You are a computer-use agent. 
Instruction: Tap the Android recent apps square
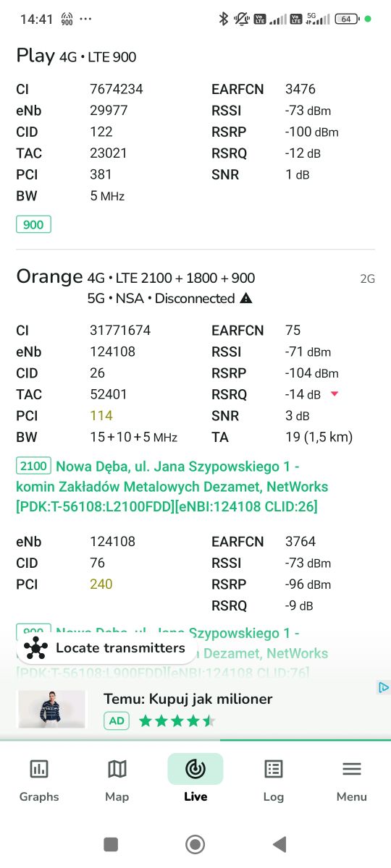tap(111, 843)
